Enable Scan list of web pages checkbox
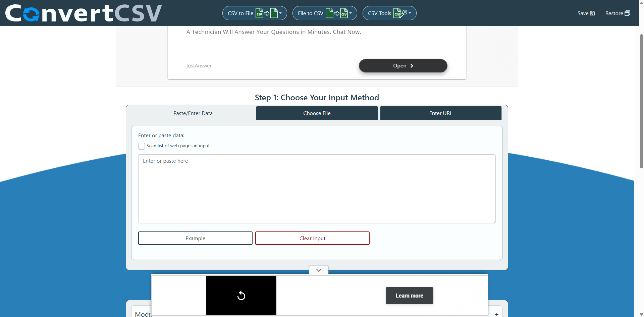The height and width of the screenshot is (317, 644). [142, 146]
